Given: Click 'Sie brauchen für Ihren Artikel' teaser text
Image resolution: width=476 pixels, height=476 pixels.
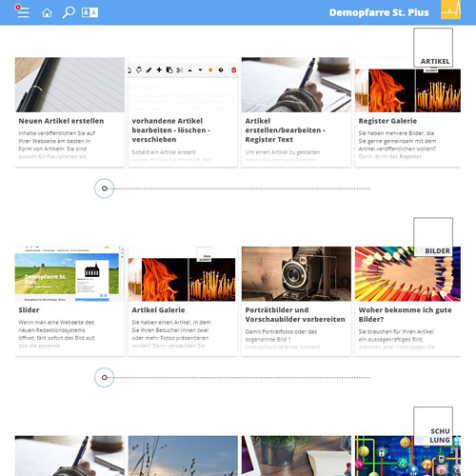Looking at the screenshot, I should point(396,331).
